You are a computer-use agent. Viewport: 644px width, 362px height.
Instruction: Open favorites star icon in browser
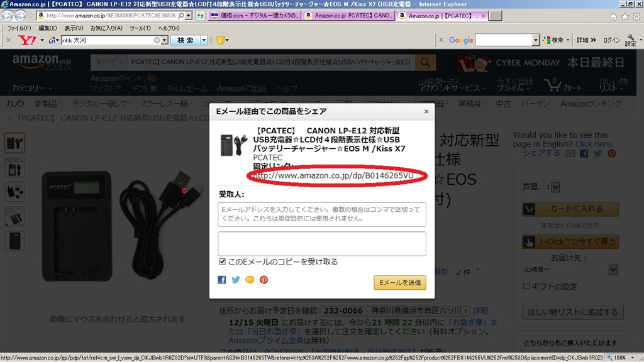pyautogui.click(x=625, y=17)
